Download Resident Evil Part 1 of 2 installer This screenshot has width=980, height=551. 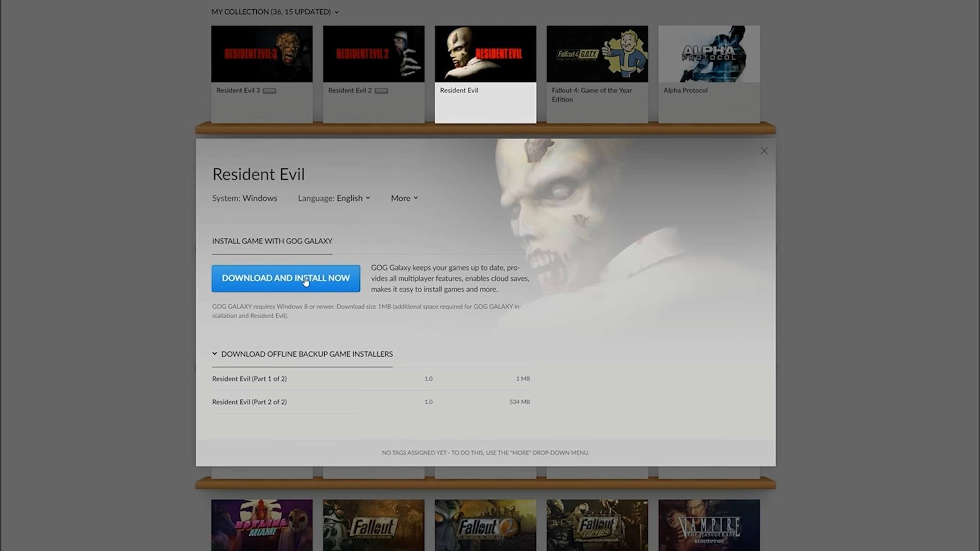click(371, 379)
